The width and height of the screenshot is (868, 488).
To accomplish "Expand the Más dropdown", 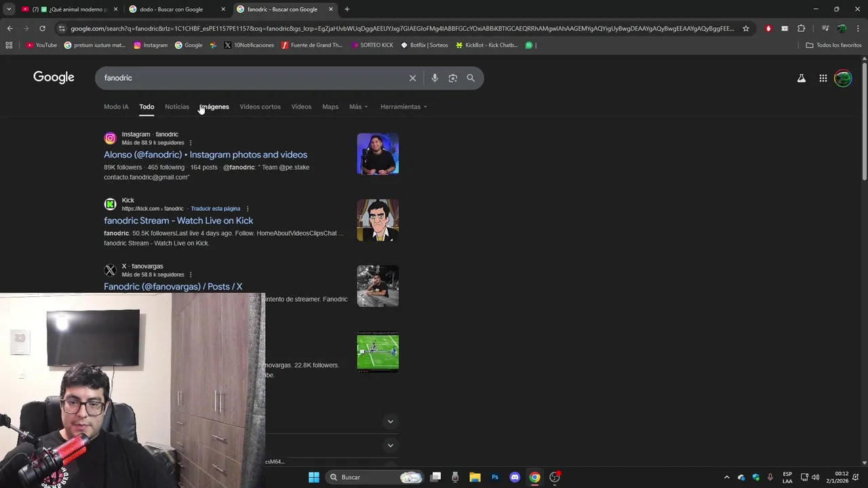I will (359, 106).
